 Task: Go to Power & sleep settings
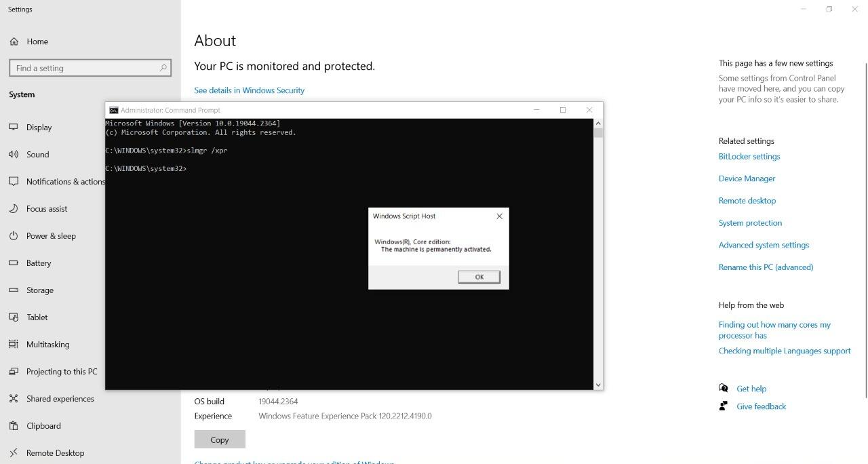pos(51,235)
